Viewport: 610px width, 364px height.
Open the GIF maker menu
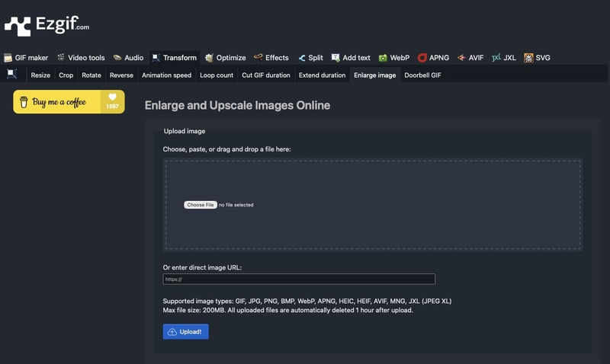click(x=26, y=58)
